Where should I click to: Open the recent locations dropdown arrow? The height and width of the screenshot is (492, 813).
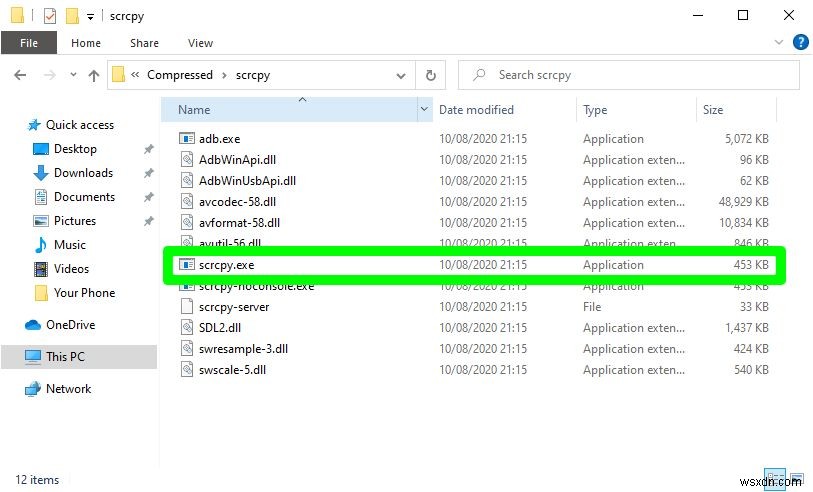(x=74, y=75)
